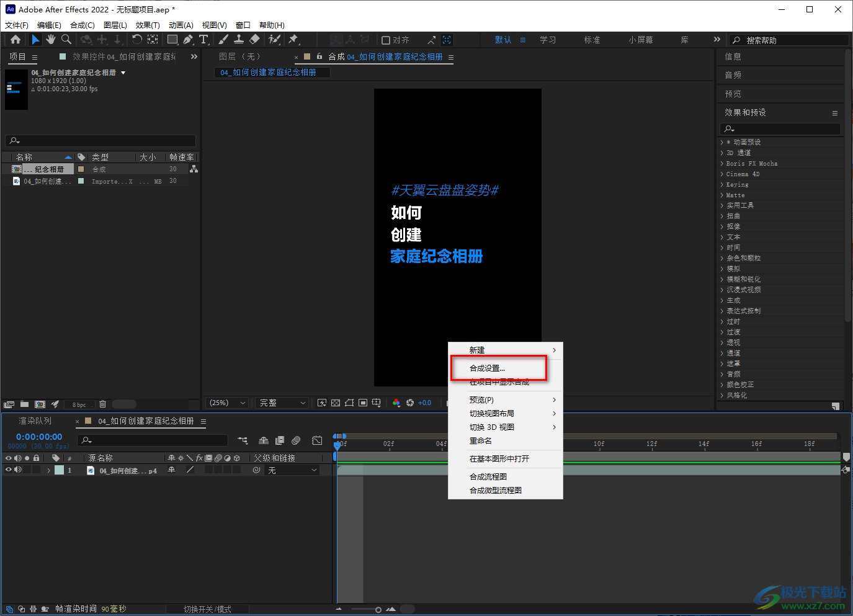Select the Rotation tool
The width and height of the screenshot is (853, 616).
(x=137, y=40)
